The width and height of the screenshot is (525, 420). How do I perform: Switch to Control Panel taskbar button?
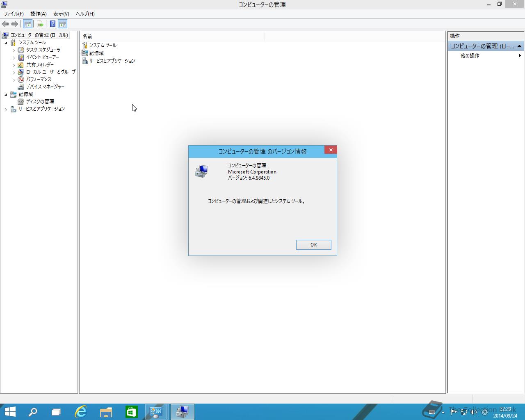coord(156,412)
